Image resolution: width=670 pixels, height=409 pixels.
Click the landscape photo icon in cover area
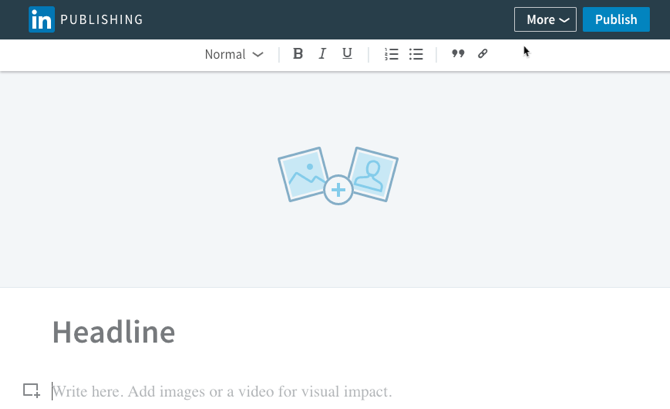pyautogui.click(x=305, y=175)
